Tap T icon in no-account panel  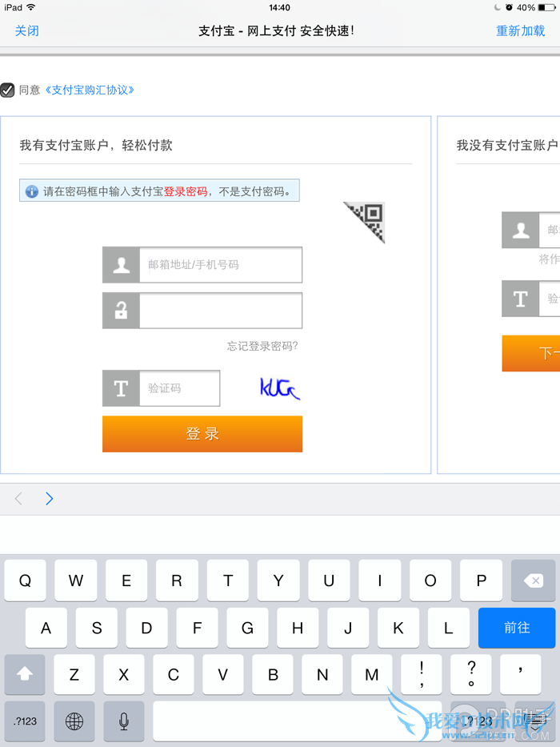[521, 299]
